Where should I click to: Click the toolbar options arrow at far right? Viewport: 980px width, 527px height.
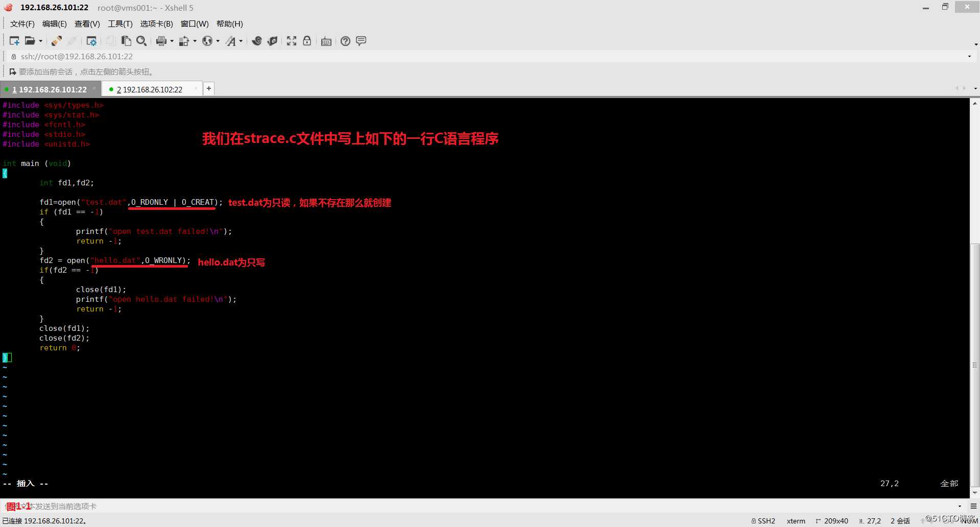pyautogui.click(x=976, y=44)
